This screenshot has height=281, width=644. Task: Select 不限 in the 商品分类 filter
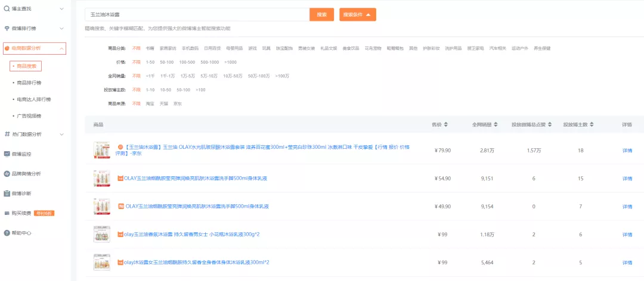coord(136,48)
